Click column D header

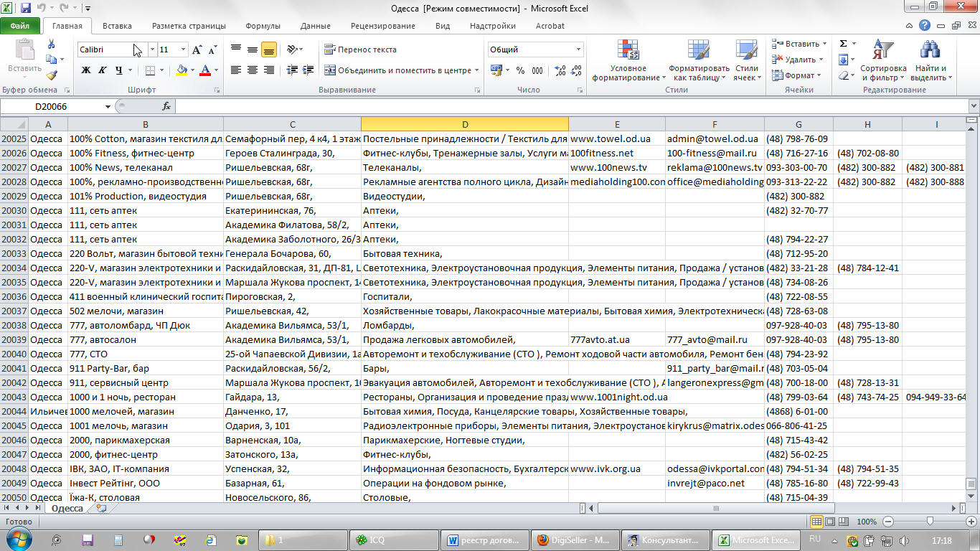pyautogui.click(x=465, y=124)
